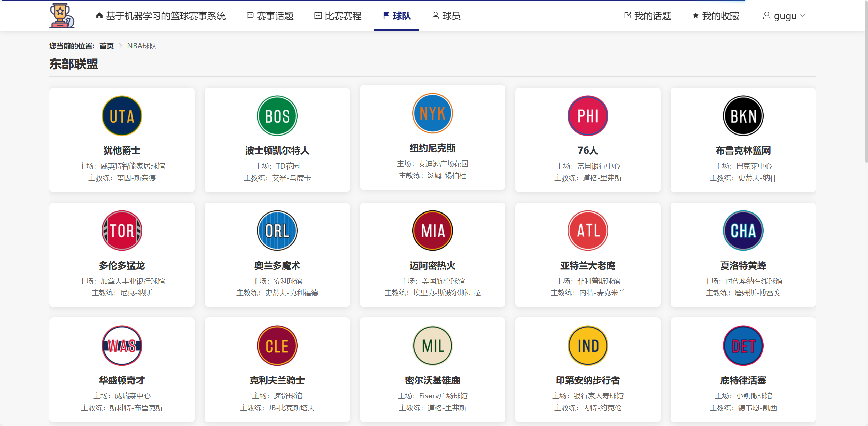
Task: Open the 波士顿凯尔特人 team name
Action: [277, 150]
